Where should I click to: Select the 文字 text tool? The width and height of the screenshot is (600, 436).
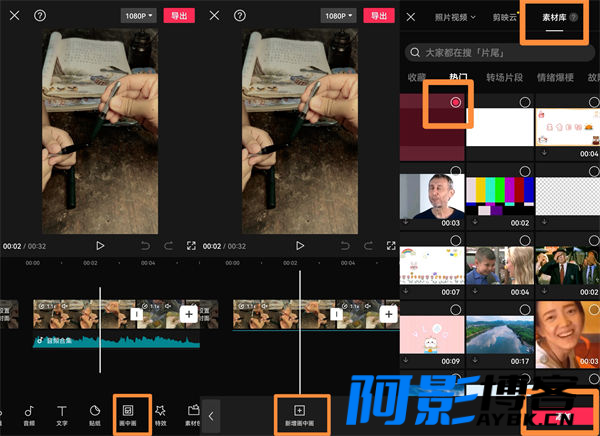pos(61,414)
